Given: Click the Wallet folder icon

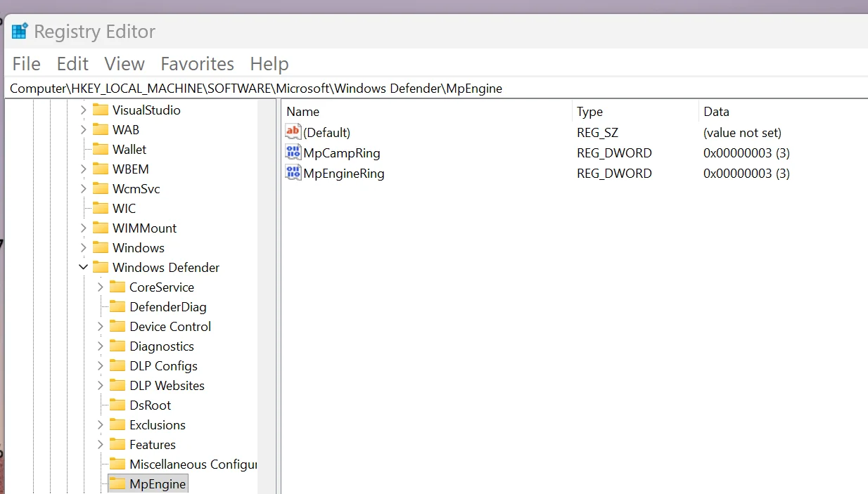Looking at the screenshot, I should [101, 149].
